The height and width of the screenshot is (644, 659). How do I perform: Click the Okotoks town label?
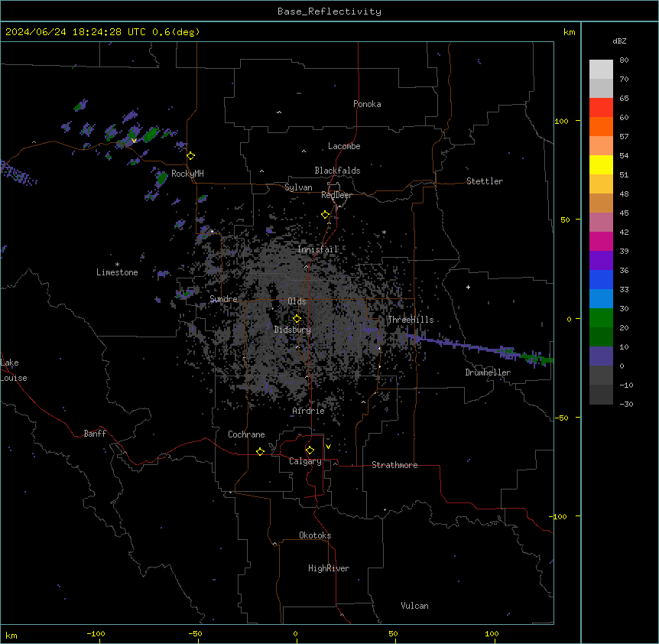(315, 535)
